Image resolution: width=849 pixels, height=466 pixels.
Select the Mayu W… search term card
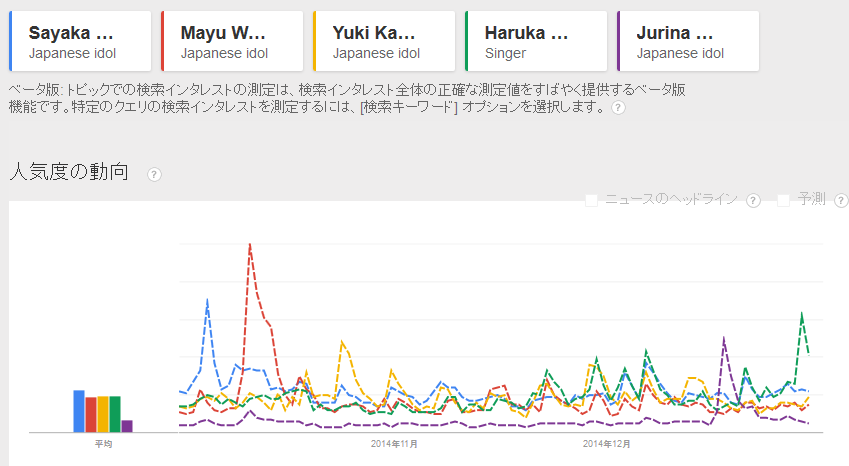[232, 41]
